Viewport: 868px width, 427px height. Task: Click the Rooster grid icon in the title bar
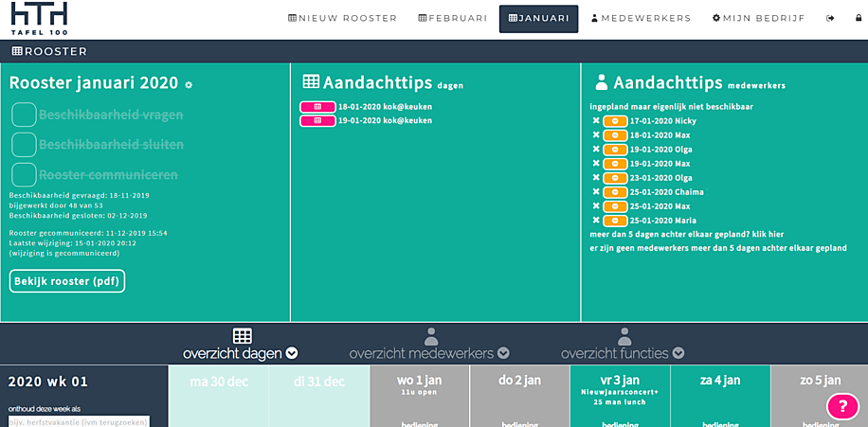tap(17, 51)
